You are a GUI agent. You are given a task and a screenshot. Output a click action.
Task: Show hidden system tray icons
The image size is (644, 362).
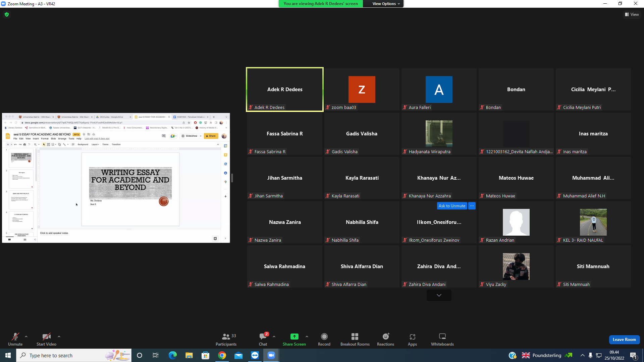582,355
